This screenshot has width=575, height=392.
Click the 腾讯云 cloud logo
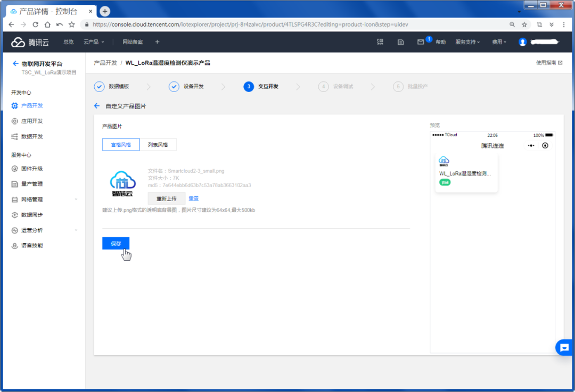[30, 42]
